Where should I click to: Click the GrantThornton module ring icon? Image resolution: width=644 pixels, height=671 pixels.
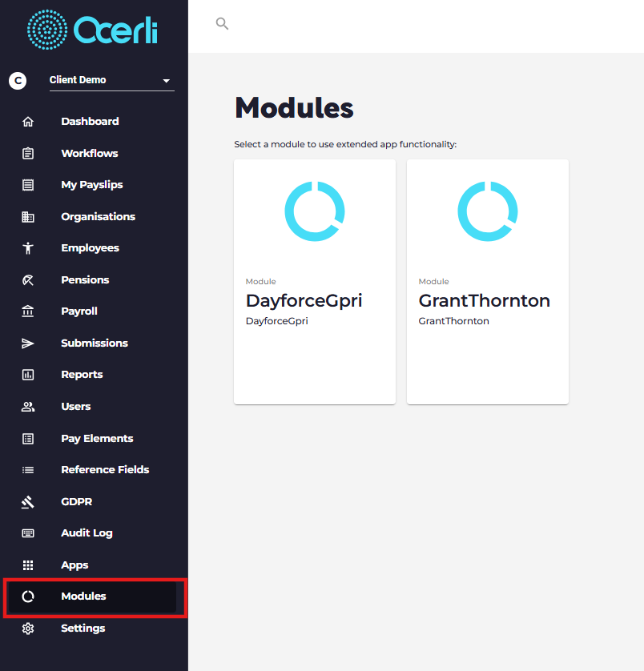488,211
